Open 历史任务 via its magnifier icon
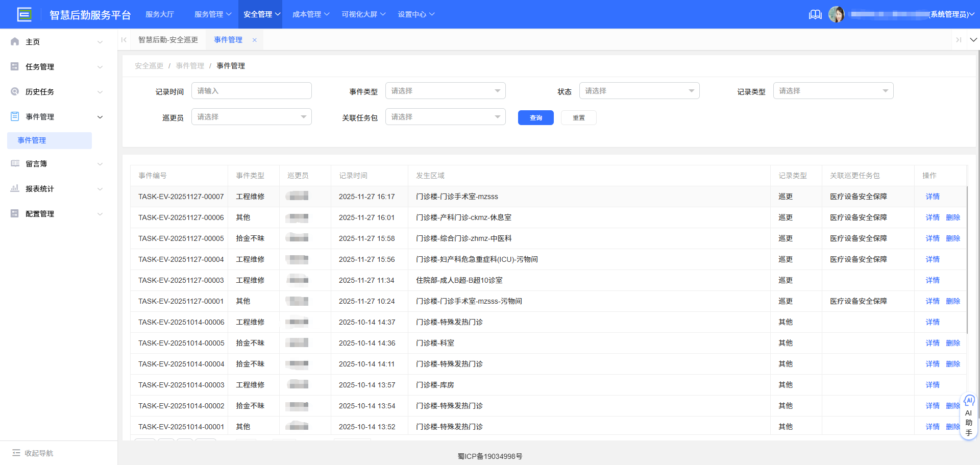 14,91
